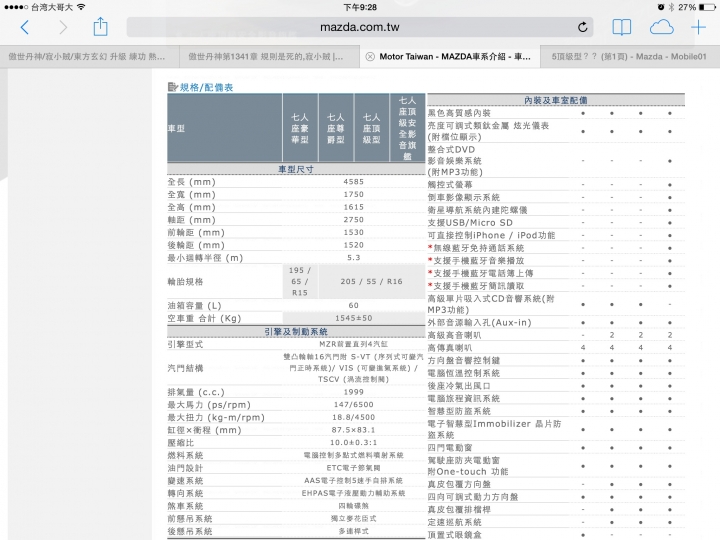This screenshot has width=720, height=540.
Task: Tap the Safari back arrow
Action: (25, 28)
